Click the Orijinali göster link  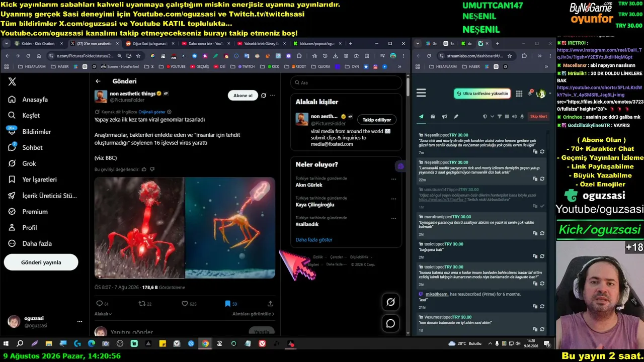[x=152, y=112]
